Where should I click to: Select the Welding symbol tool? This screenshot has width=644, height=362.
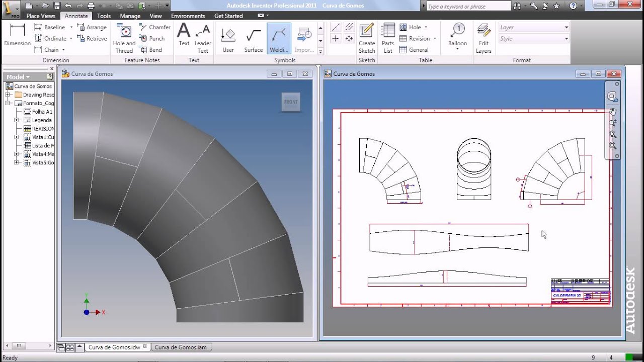[279, 39]
